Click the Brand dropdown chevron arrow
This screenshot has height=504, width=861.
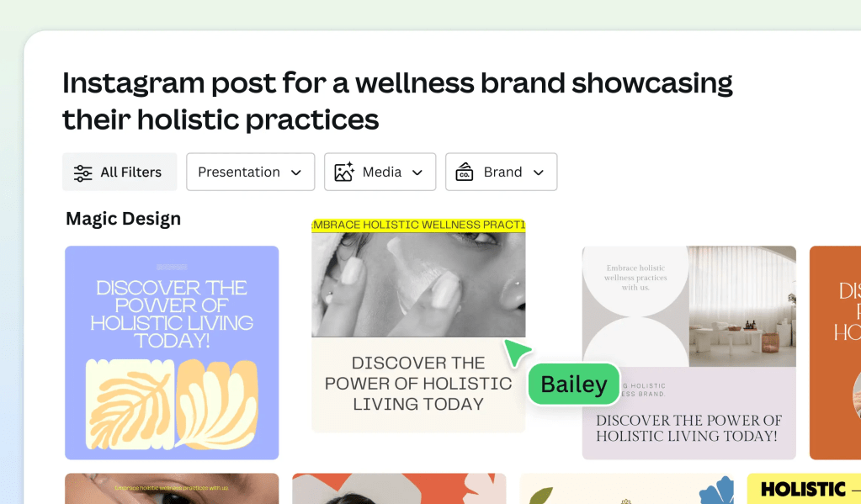539,172
